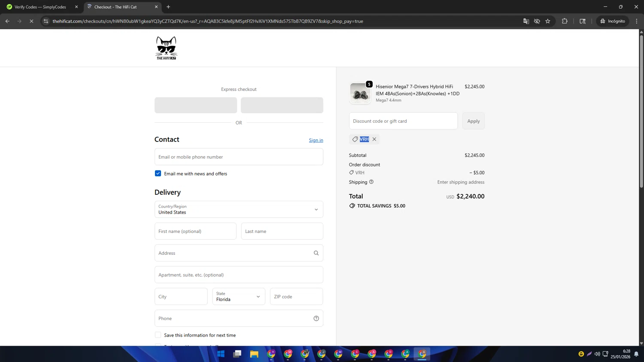Close the Verify Codes — SimplyCodes tab
The image size is (644, 362).
coord(76,7)
